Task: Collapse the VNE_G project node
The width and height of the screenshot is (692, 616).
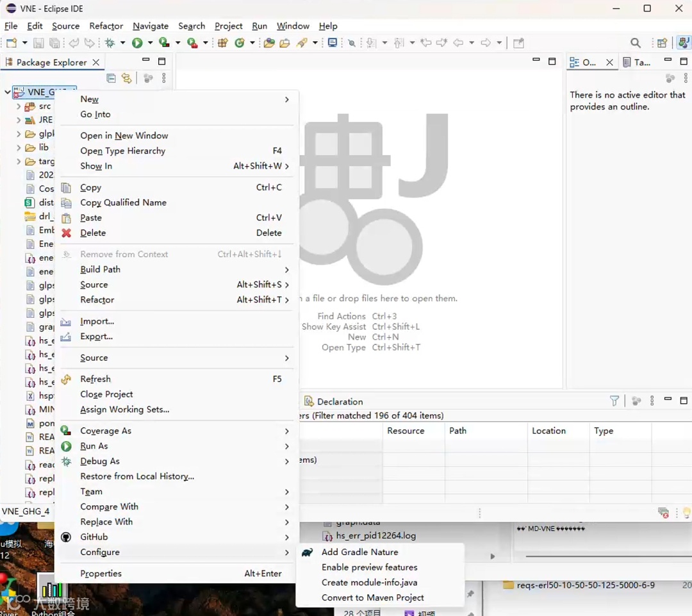Action: (8, 92)
